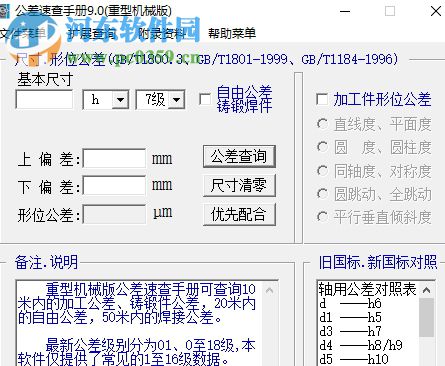Click the 尺寸清零 button
The height and width of the screenshot is (366, 445).
coord(239,185)
